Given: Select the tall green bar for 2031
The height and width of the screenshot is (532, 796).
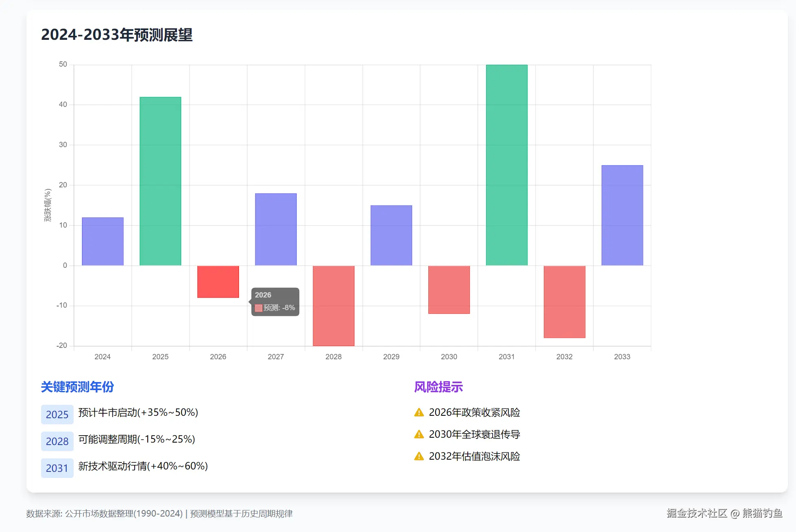Looking at the screenshot, I should click(506, 163).
